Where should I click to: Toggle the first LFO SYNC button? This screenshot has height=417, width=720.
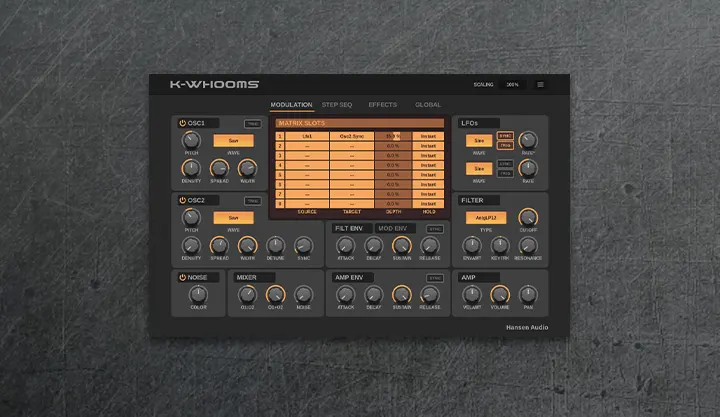505,135
